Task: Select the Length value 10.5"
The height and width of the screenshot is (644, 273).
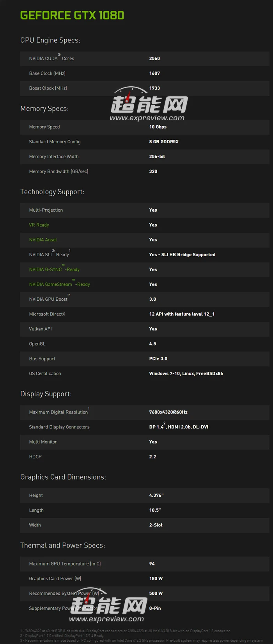Action: [x=155, y=510]
